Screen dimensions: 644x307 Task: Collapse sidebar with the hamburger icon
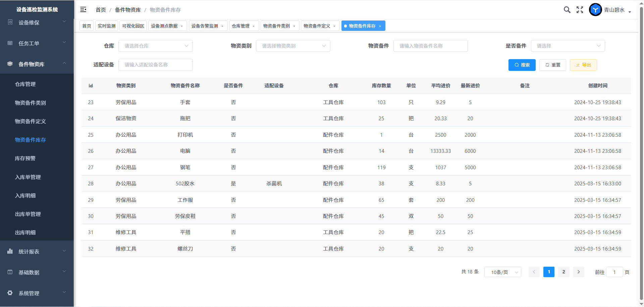tap(83, 10)
